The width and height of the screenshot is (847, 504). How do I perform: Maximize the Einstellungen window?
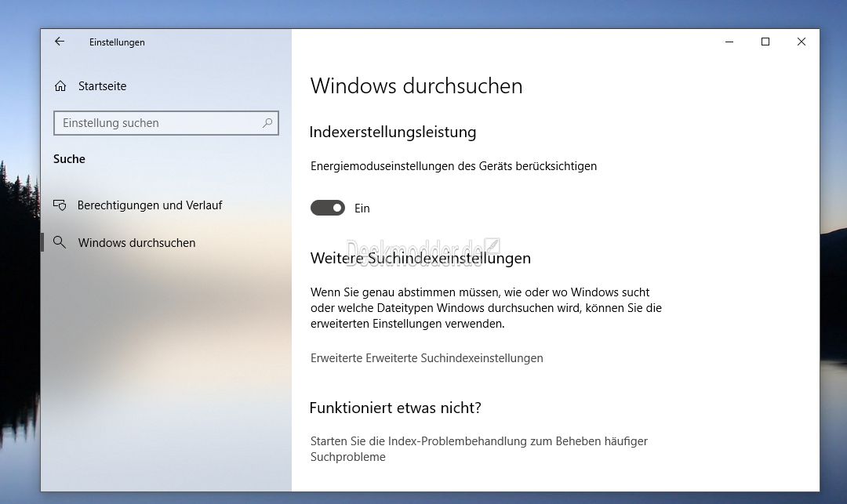(x=765, y=42)
